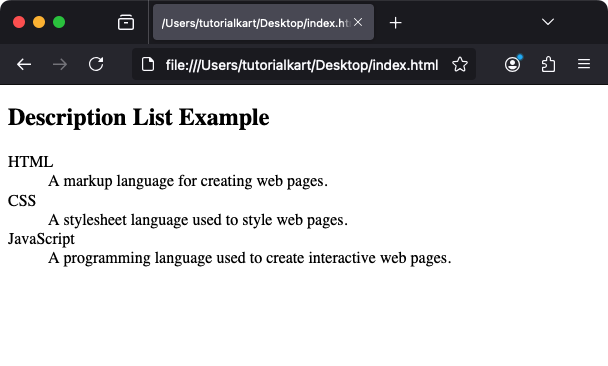The height and width of the screenshot is (366, 608).
Task: Click the red close window button
Action: pos(19,22)
